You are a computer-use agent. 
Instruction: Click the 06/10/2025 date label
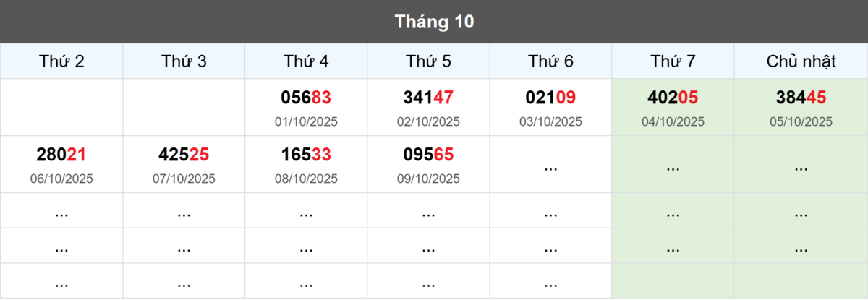pos(61,178)
